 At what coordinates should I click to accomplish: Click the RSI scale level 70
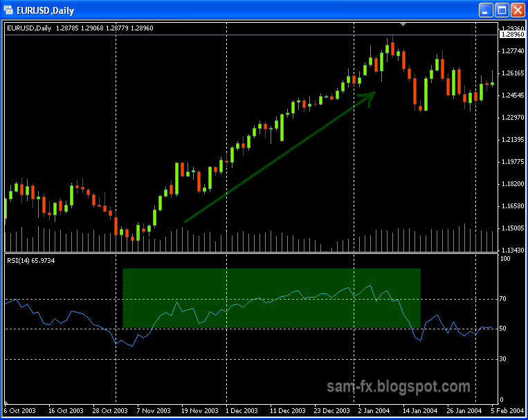[x=503, y=299]
